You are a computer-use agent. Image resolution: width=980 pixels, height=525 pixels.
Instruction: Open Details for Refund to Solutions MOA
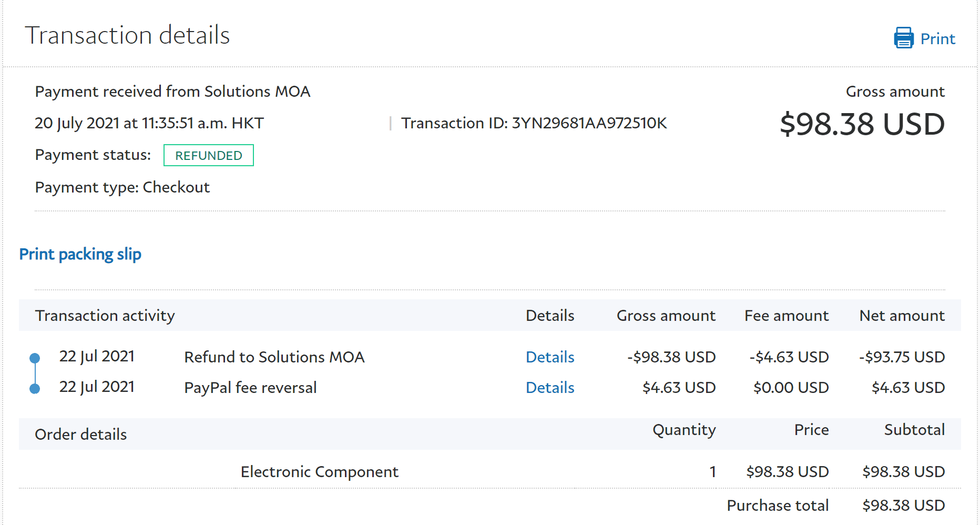point(549,357)
